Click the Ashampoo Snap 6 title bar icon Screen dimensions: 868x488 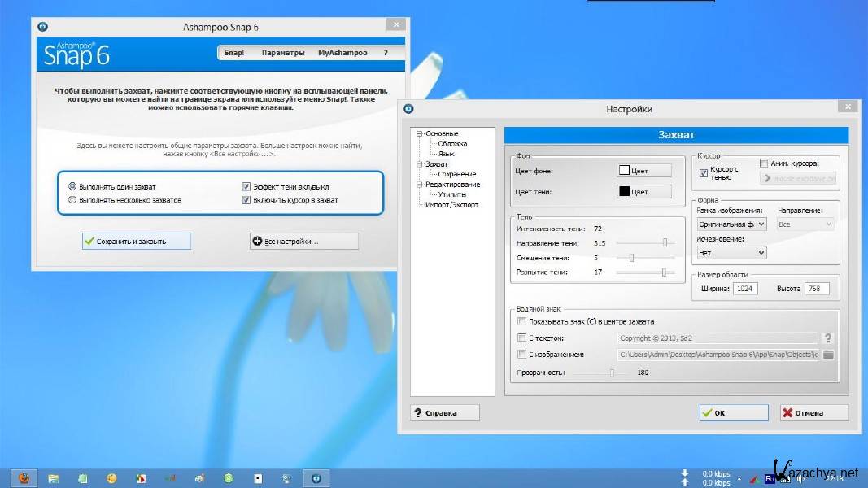42,27
